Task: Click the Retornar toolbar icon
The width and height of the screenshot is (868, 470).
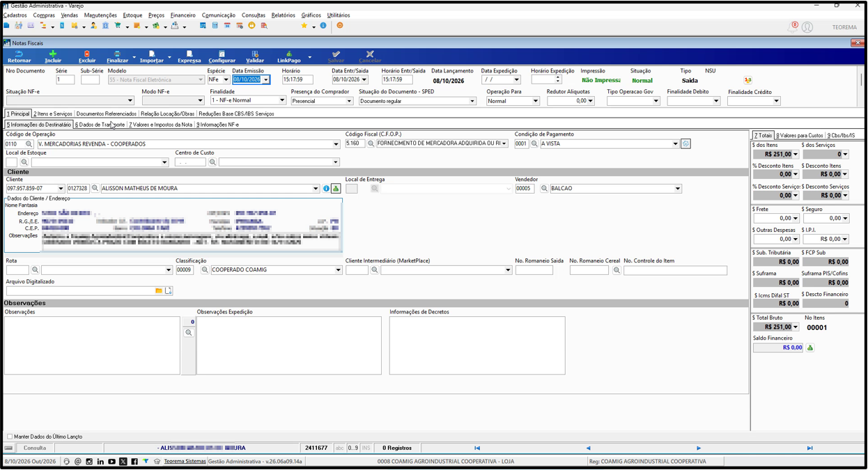Action: pyautogui.click(x=20, y=56)
